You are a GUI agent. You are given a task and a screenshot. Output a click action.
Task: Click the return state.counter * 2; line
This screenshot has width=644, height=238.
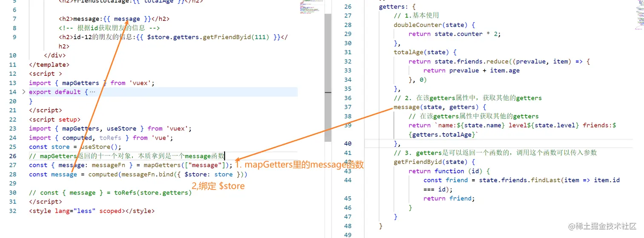tap(454, 34)
